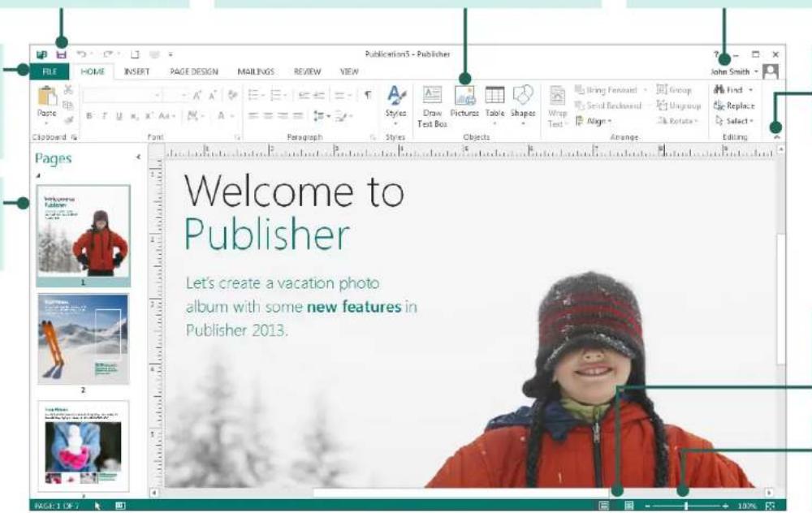Select the page 2 thumbnail with skis
812x513 pixels.
click(83, 339)
